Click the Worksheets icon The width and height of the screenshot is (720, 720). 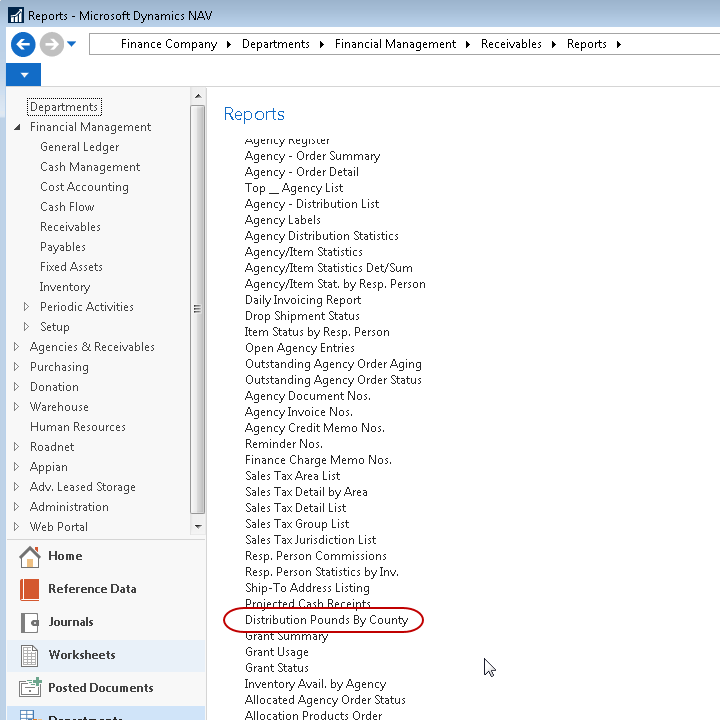tap(30, 655)
